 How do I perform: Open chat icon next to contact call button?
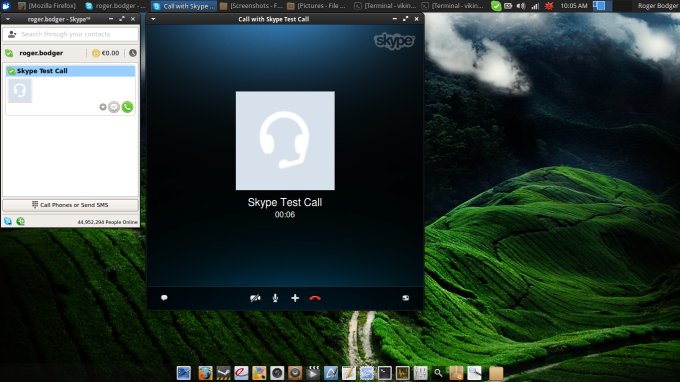(x=114, y=107)
